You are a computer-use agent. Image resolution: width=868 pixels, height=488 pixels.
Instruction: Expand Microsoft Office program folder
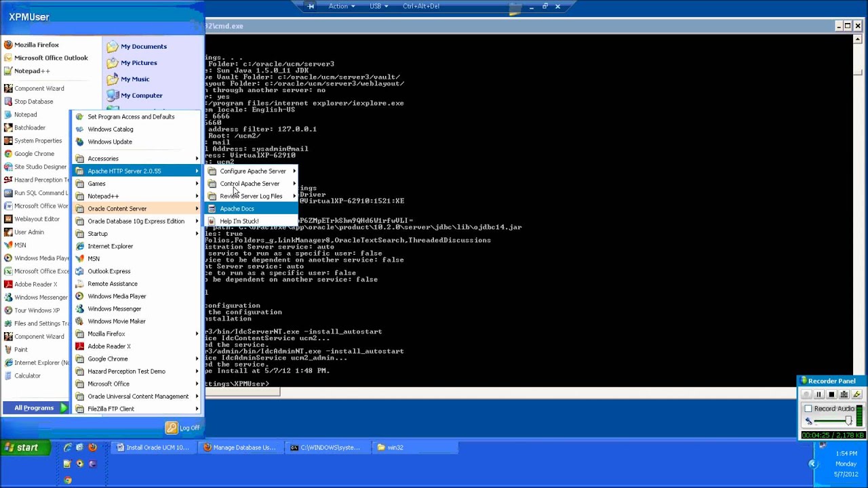point(137,384)
